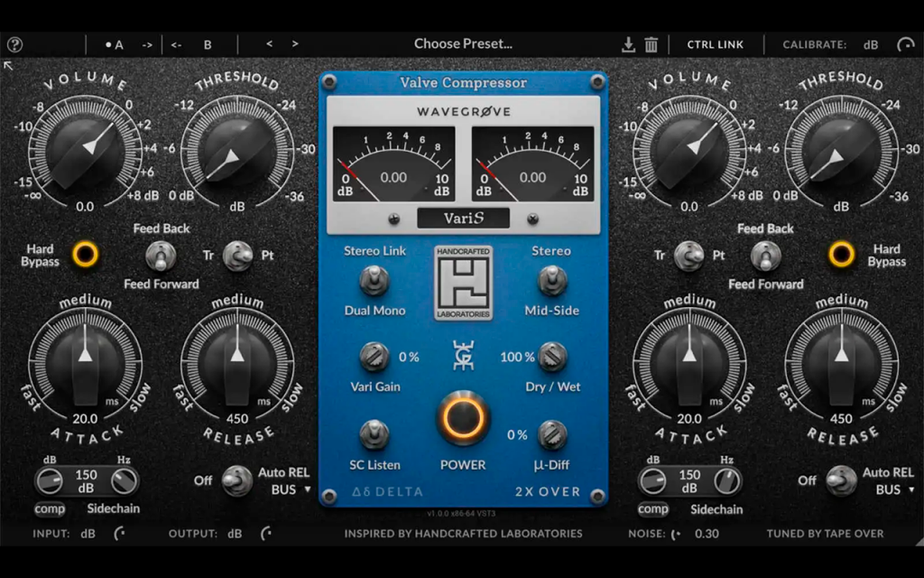Viewport: 924px width, 578px height.
Task: Open the help question mark icon
Action: click(x=14, y=45)
